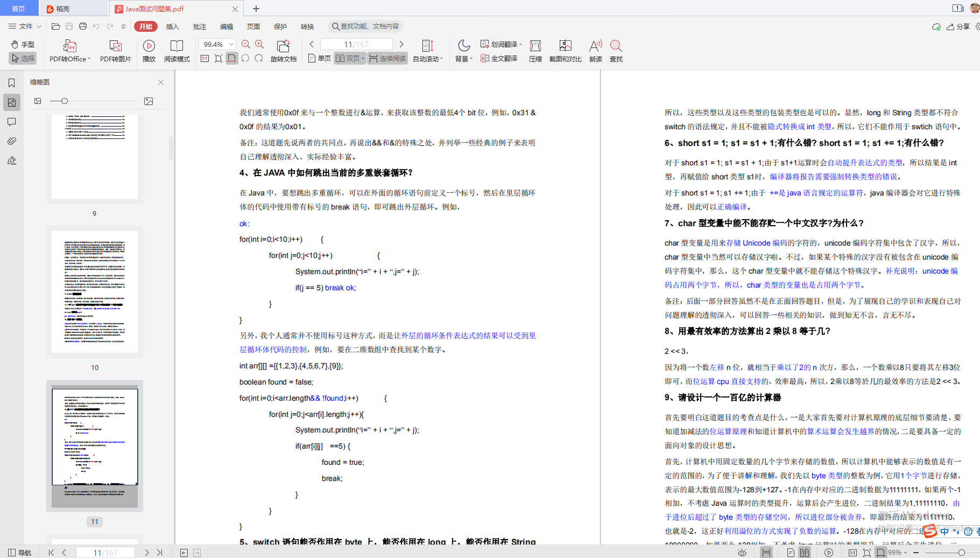980x558 pixels.
Task: Switch to the 页面 ribbon tab
Action: point(253,26)
